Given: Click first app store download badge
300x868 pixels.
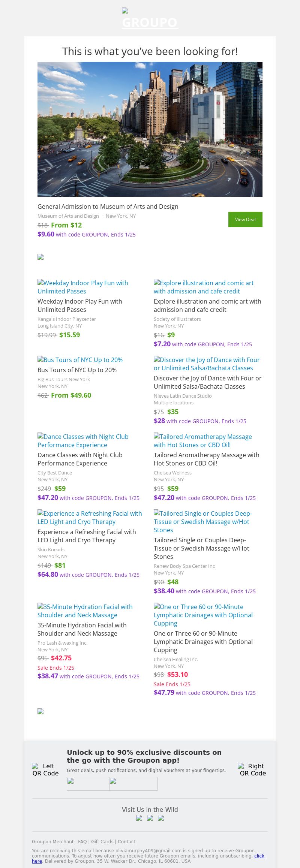Looking at the screenshot, I should (88, 784).
